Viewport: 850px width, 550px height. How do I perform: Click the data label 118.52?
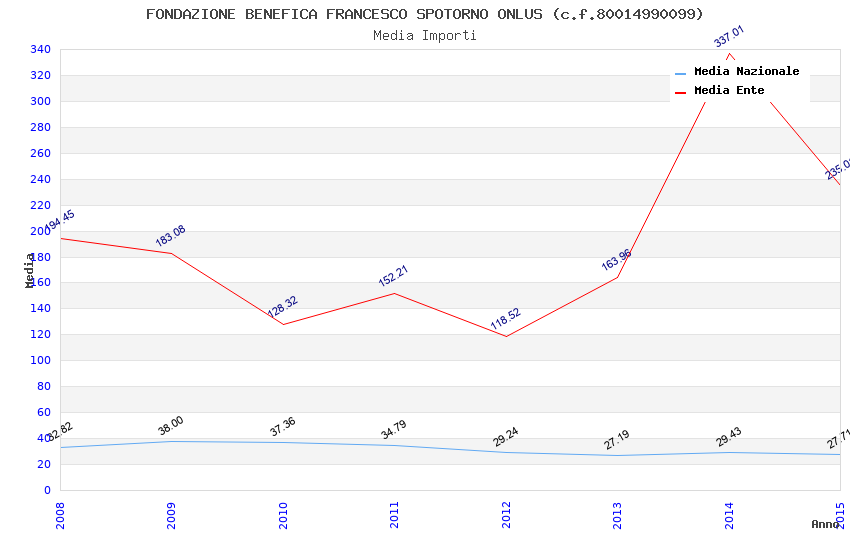(x=505, y=319)
